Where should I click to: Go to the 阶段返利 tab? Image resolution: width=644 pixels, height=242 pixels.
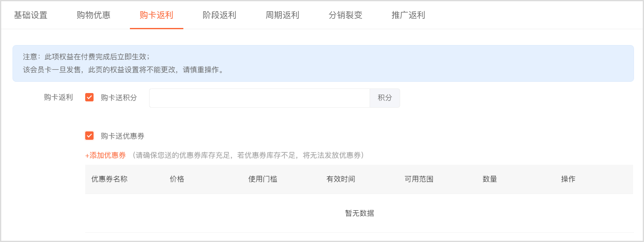(219, 15)
